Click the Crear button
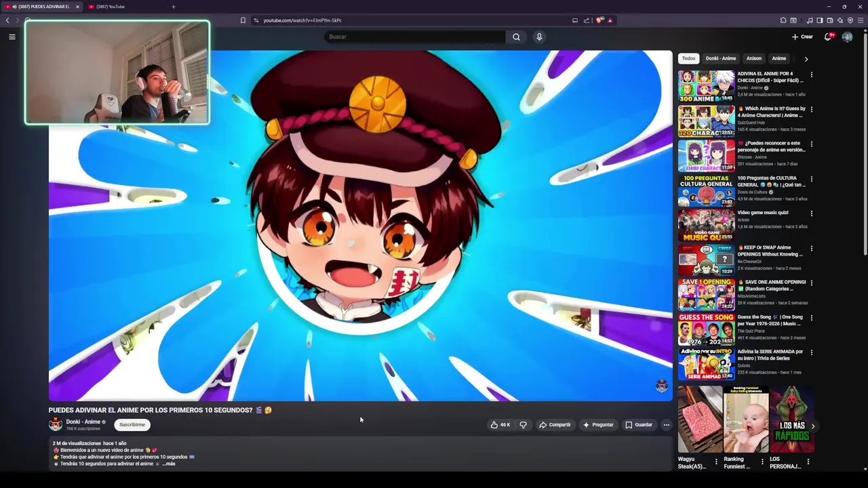Screen dimensions: 868x488 coord(802,37)
